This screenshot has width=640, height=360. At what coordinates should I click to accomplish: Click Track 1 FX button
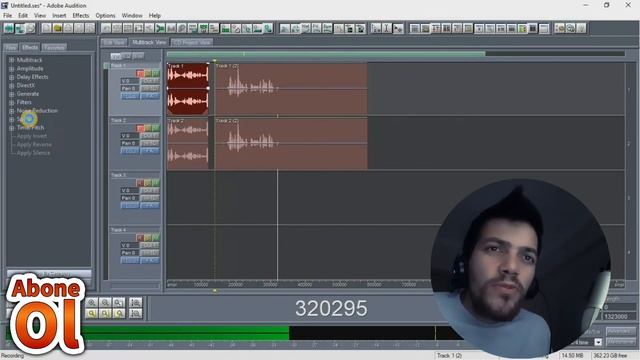point(150,96)
